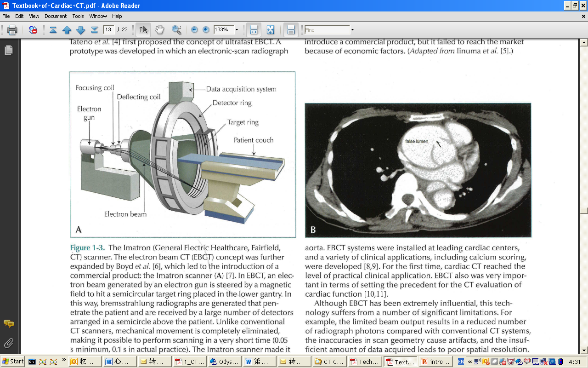Go to the previous page
The width and height of the screenshot is (588, 368).
pos(67,30)
